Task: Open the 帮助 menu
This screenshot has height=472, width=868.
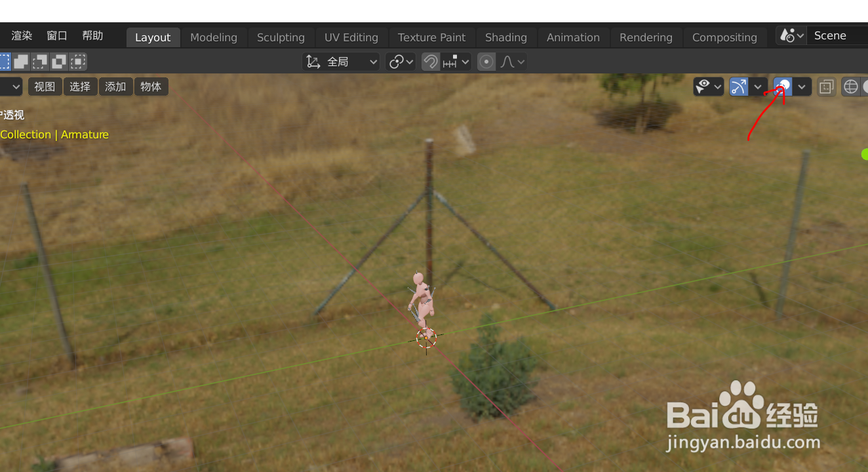Action: [92, 36]
